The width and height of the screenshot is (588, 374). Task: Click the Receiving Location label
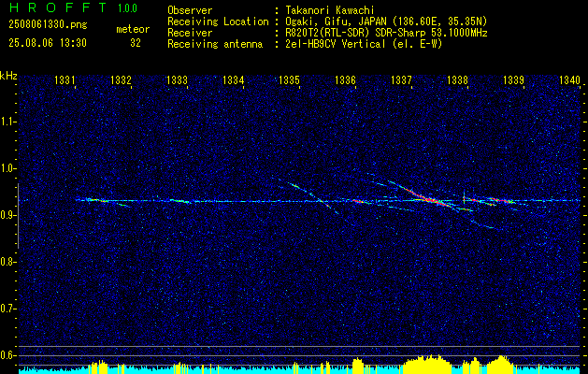(x=218, y=22)
